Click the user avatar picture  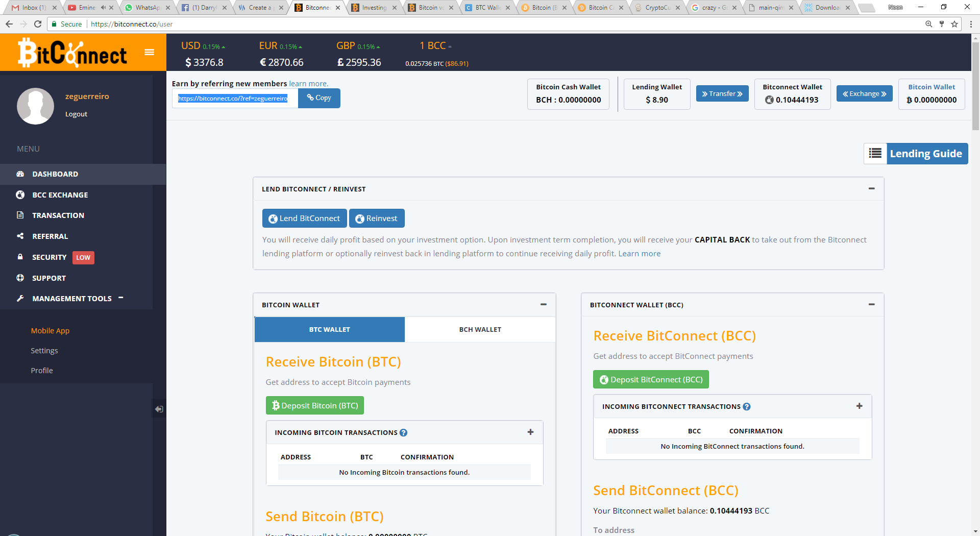pyautogui.click(x=35, y=106)
